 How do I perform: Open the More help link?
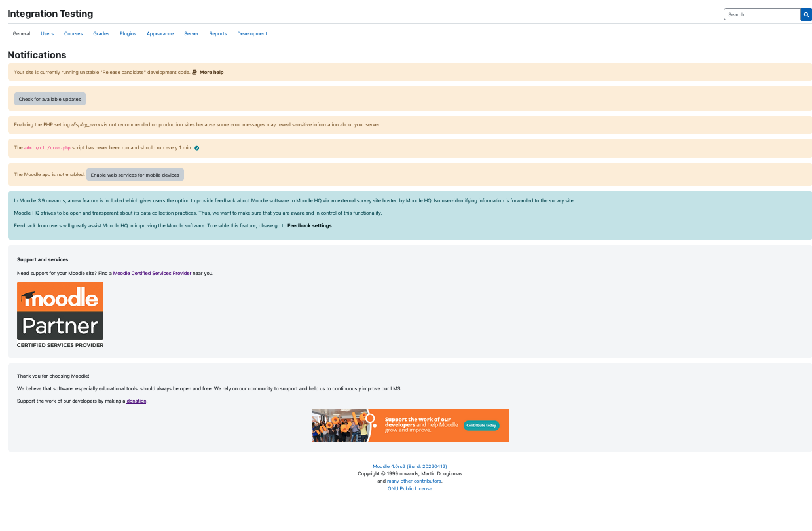(x=212, y=72)
